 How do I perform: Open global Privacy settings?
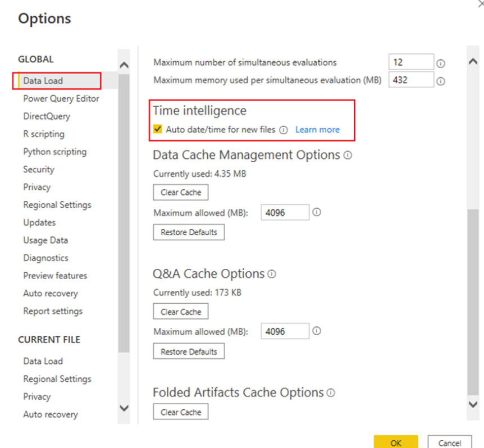(36, 187)
